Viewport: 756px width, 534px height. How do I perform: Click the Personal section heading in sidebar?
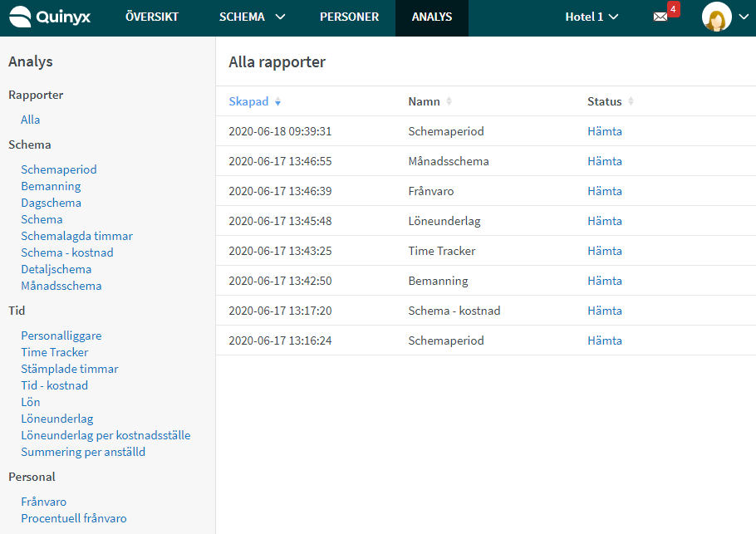(x=32, y=478)
